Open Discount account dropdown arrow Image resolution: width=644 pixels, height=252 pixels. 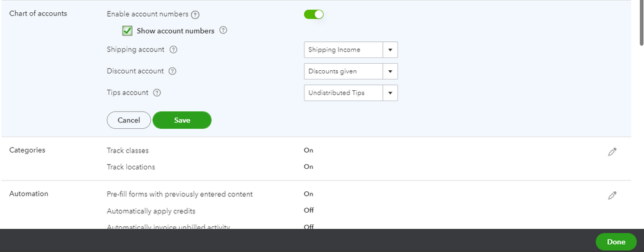coord(390,72)
